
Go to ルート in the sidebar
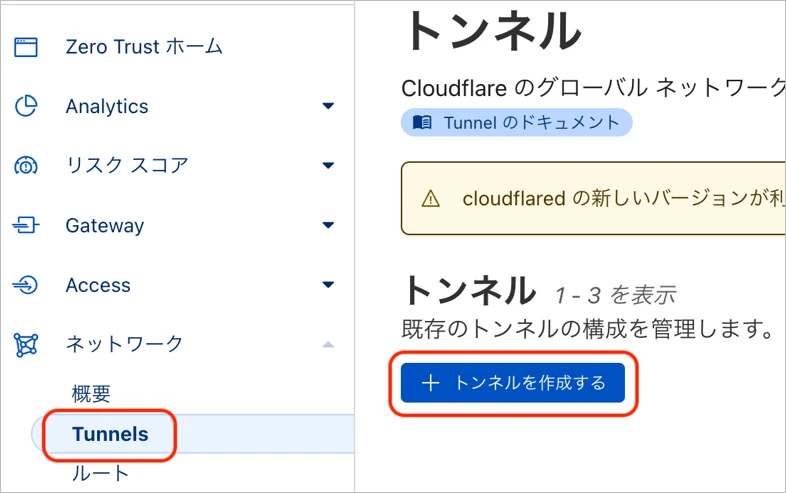100,473
